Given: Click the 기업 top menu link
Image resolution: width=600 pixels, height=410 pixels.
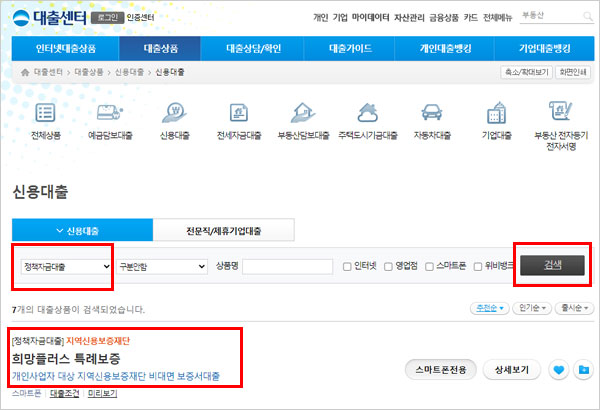Looking at the screenshot, I should pos(340,18).
